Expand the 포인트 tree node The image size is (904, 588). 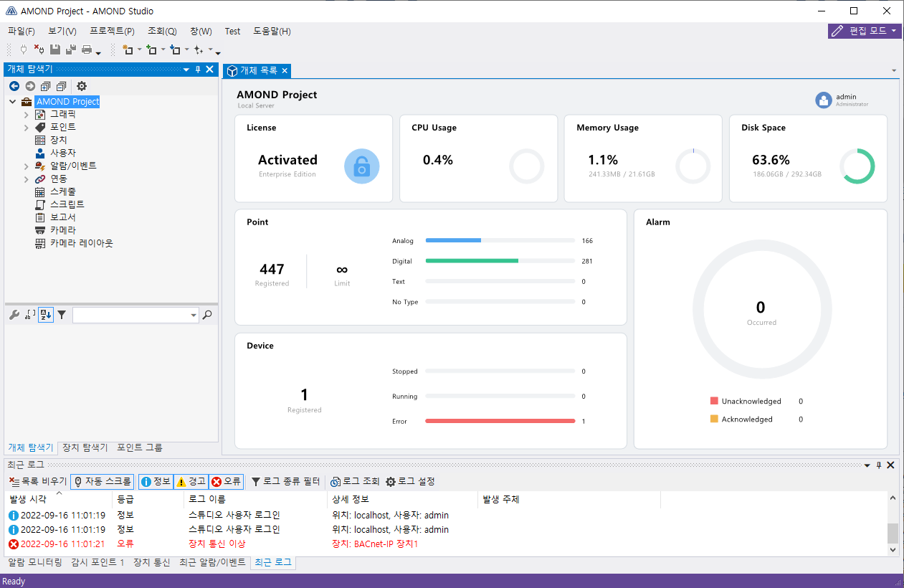[x=27, y=128]
